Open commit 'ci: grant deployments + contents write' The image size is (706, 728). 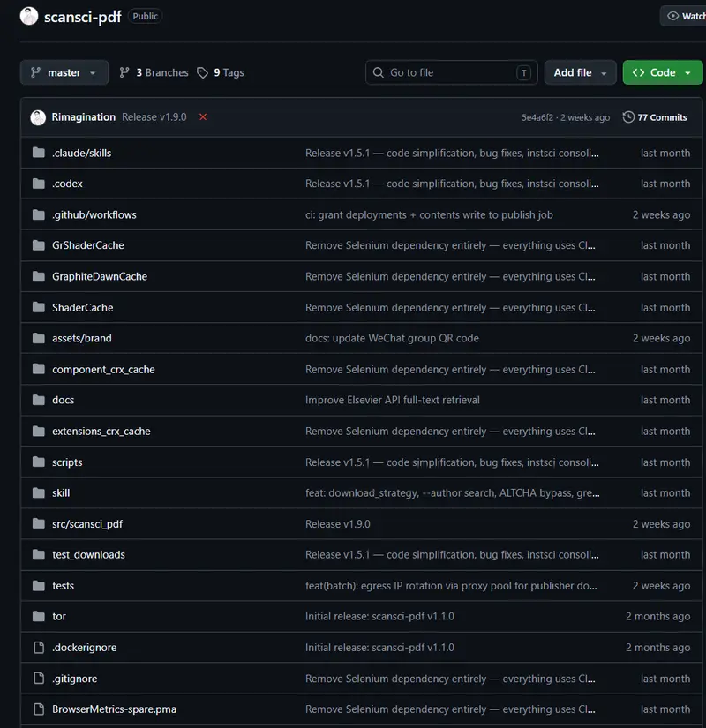point(429,214)
